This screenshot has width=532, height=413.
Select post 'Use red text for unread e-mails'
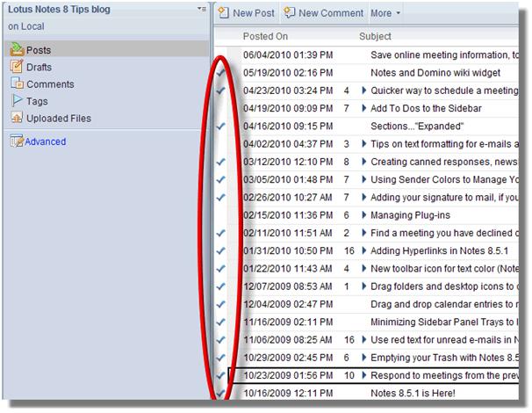[444, 340]
